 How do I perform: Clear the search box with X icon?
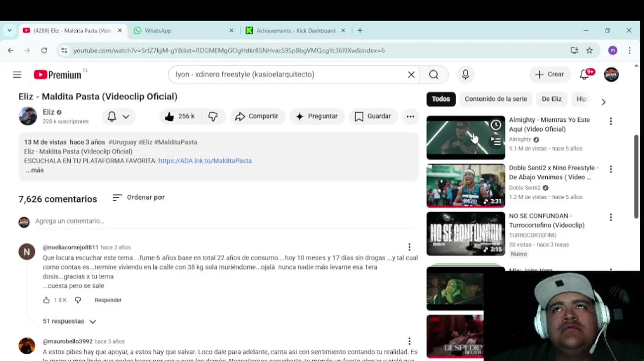coord(411,75)
